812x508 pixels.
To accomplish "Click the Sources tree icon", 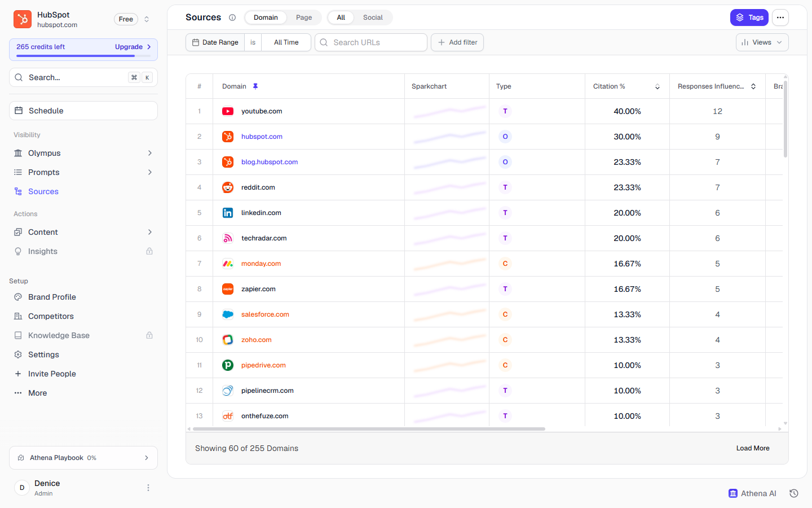I will click(18, 191).
